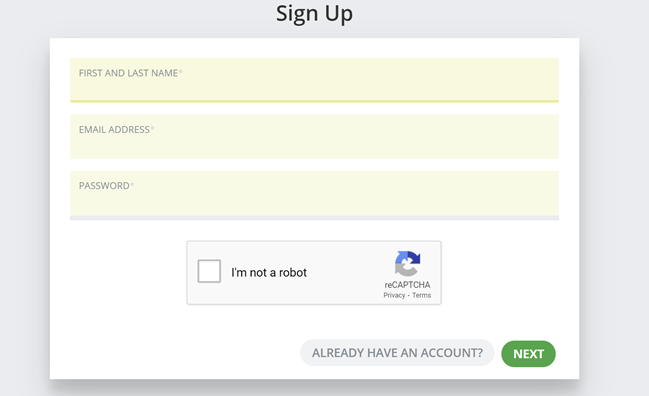Image resolution: width=649 pixels, height=396 pixels.
Task: Click the ALREADY HAVE AN ACCOUNT? button
Action: point(397,353)
